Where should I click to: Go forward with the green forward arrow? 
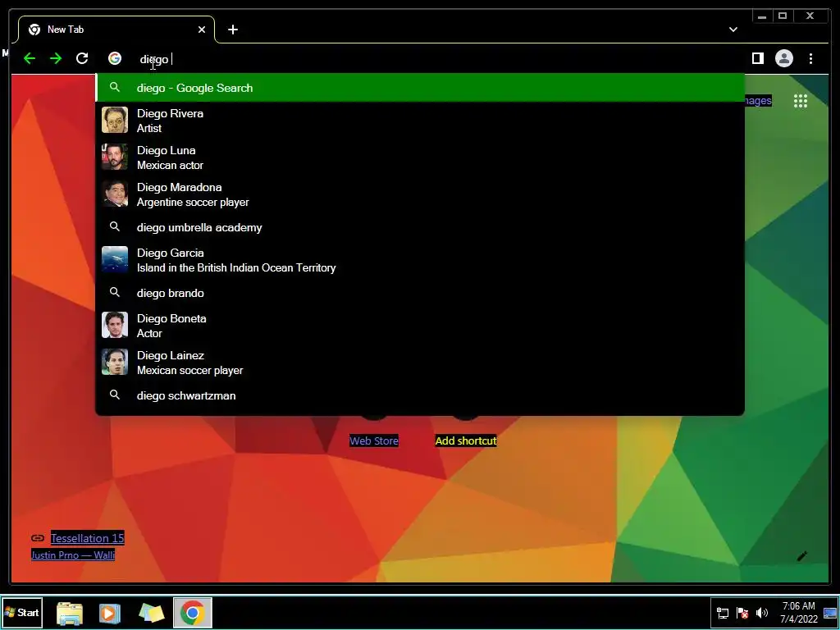coord(56,58)
